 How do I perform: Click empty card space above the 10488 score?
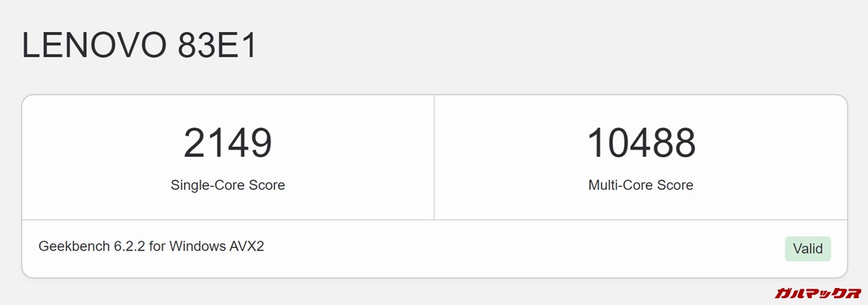(641, 108)
